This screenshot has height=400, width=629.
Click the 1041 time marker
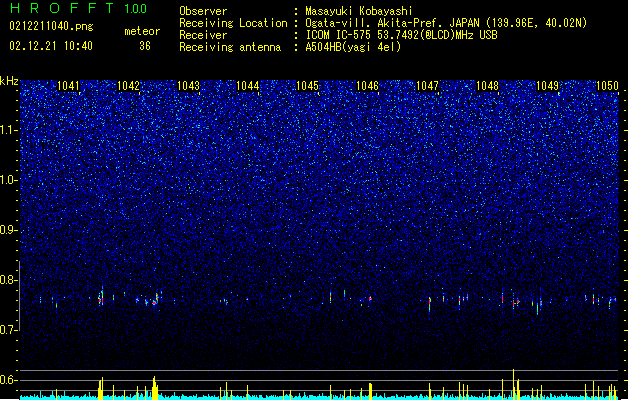click(x=68, y=86)
